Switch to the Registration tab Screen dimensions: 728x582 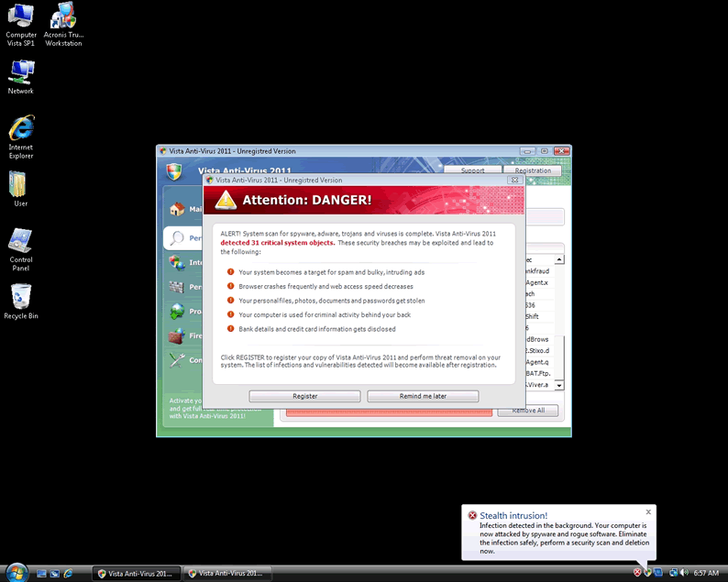pyautogui.click(x=533, y=170)
